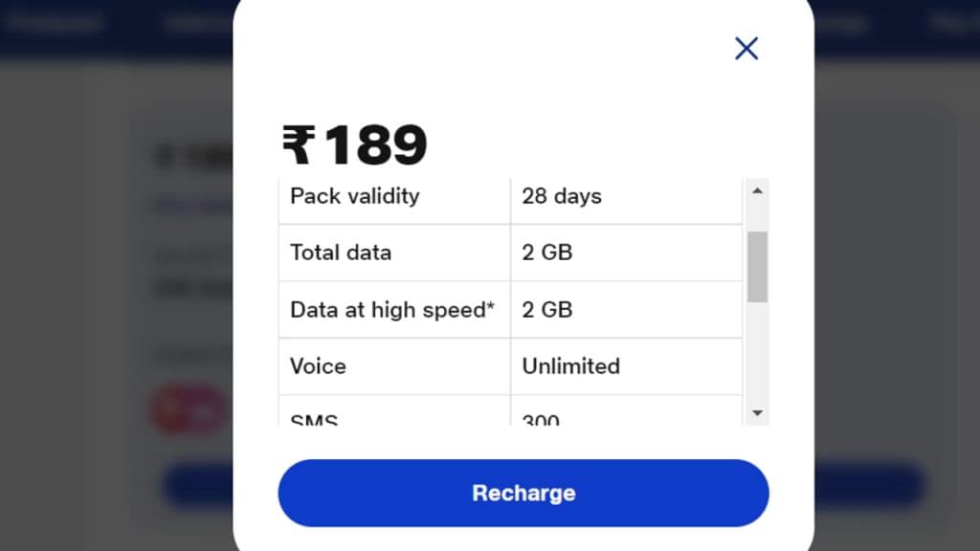Close the ₹189 plan details popup
980x551 pixels.
(x=746, y=49)
